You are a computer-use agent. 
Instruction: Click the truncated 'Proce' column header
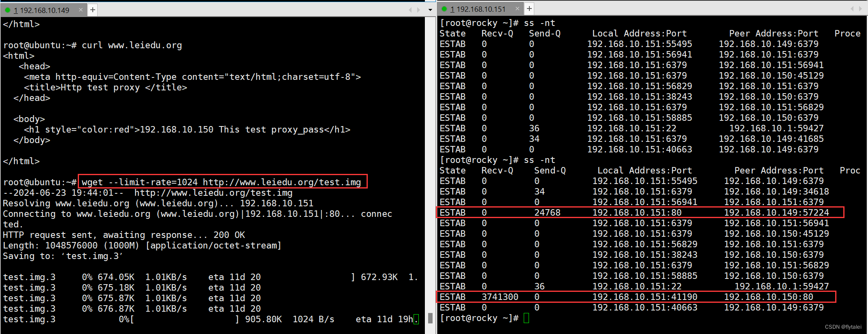pos(847,34)
